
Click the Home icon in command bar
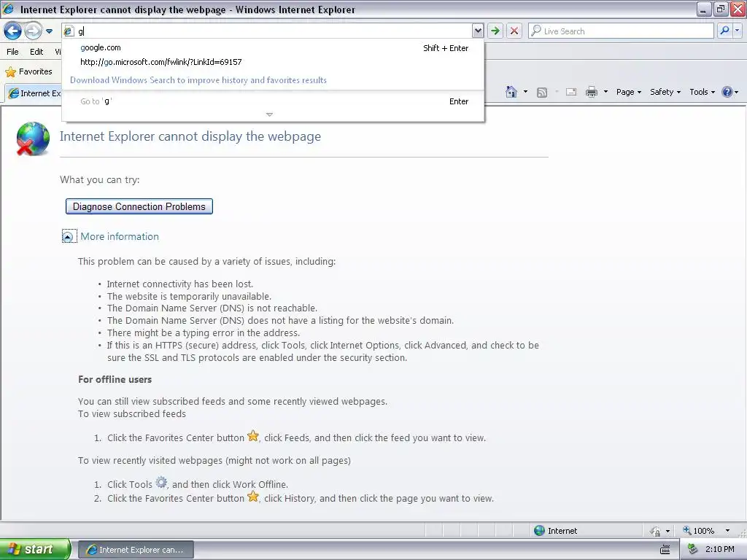coord(511,92)
